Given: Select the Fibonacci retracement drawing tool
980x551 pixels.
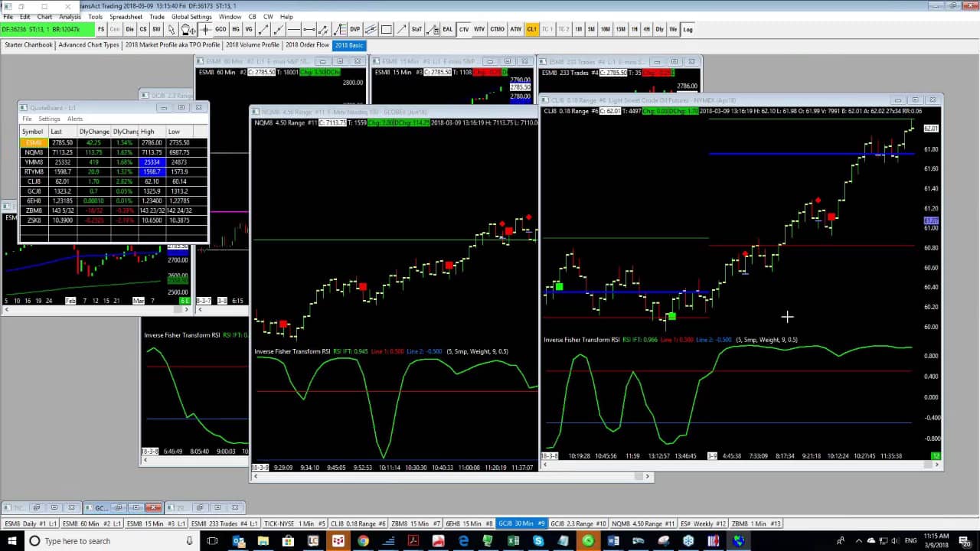Looking at the screenshot, I should [x=341, y=29].
